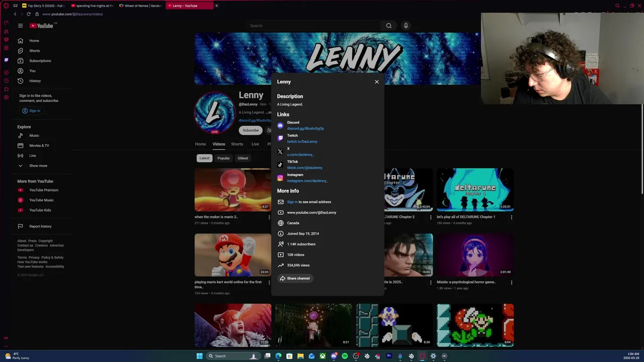The height and width of the screenshot is (362, 644).
Task: Open options menu for Miside video
Action: (512, 283)
